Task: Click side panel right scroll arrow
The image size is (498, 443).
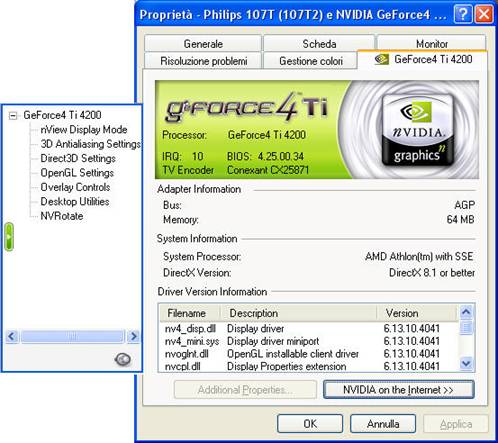Action: [134, 336]
